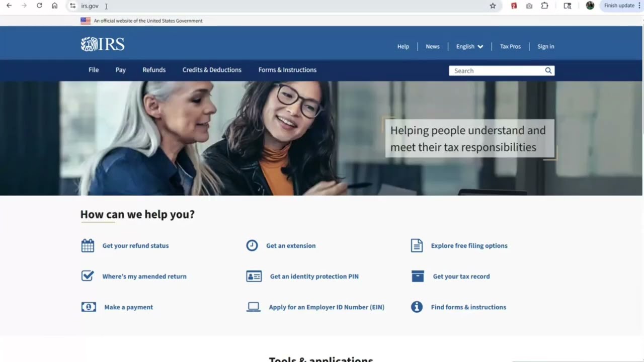Open Get an identity protection PIN link
This screenshot has width=644, height=362.
click(x=314, y=276)
